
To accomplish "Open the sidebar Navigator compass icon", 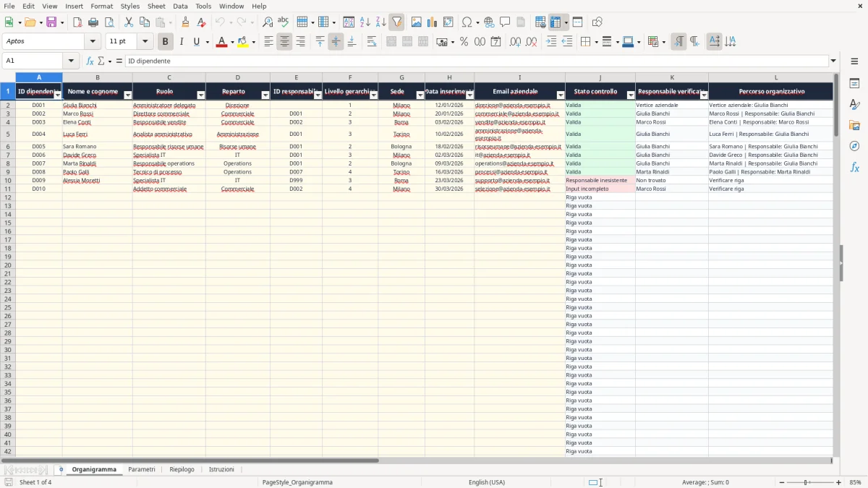I will point(854,146).
